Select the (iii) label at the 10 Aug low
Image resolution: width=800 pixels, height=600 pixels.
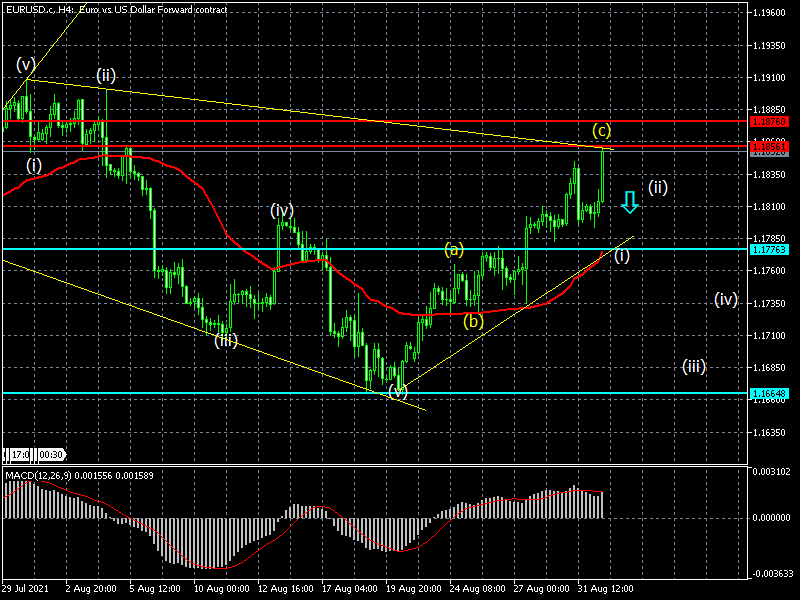[226, 340]
